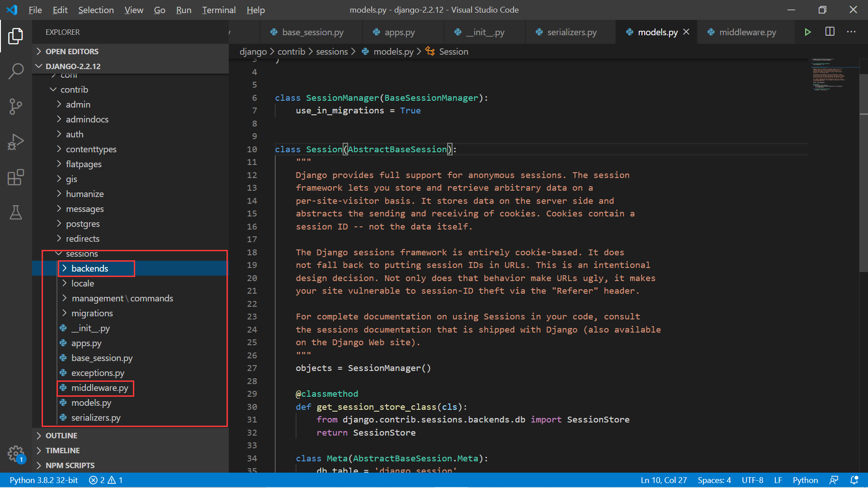Click Ln 10, Col 27 indicator
The width and height of the screenshot is (868, 488).
click(x=664, y=480)
